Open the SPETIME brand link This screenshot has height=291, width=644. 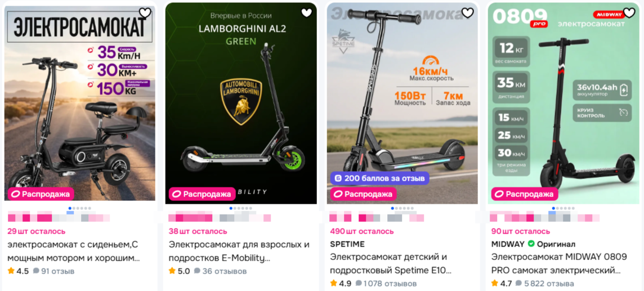point(347,244)
